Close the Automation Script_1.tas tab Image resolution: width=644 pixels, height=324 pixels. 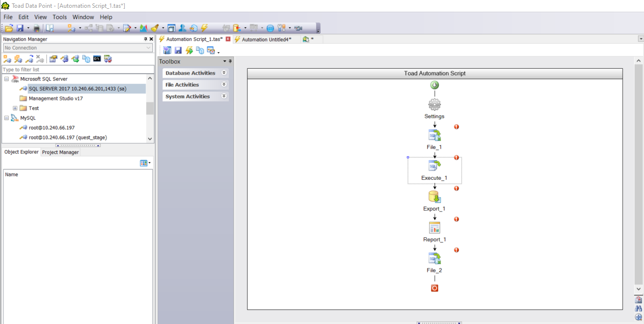tap(228, 39)
